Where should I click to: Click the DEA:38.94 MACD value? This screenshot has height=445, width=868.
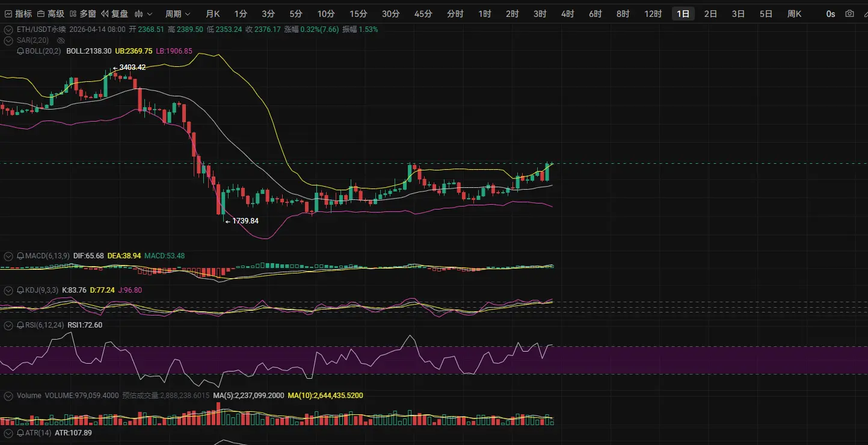coord(124,256)
